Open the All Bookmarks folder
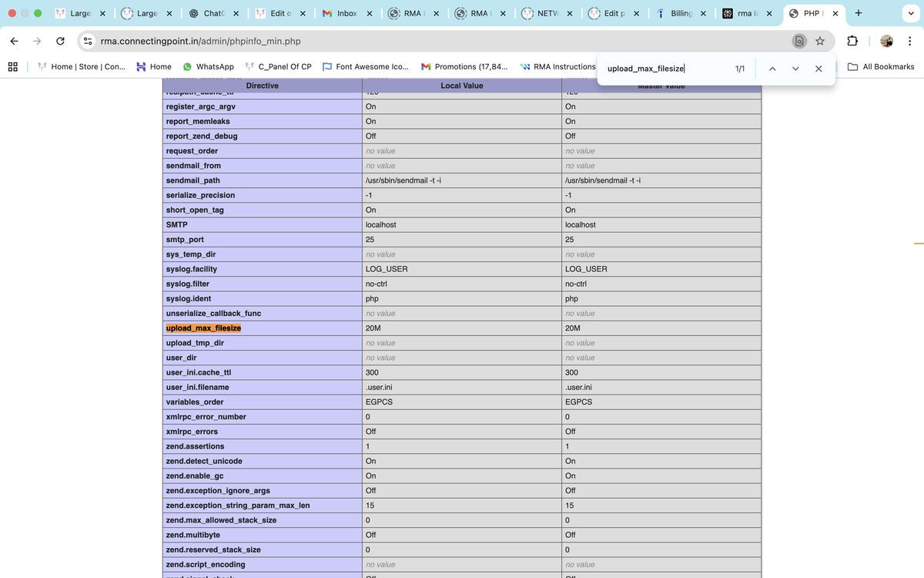This screenshot has height=578, width=924. [881, 67]
